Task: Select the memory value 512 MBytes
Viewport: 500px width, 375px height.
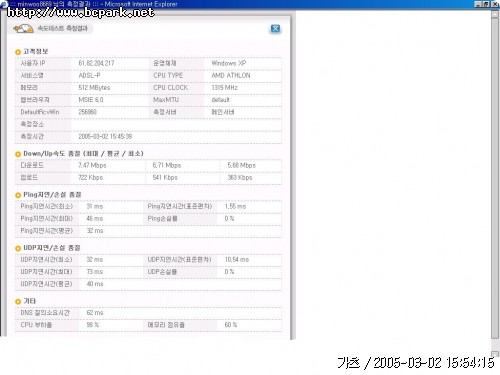Action: coord(94,88)
